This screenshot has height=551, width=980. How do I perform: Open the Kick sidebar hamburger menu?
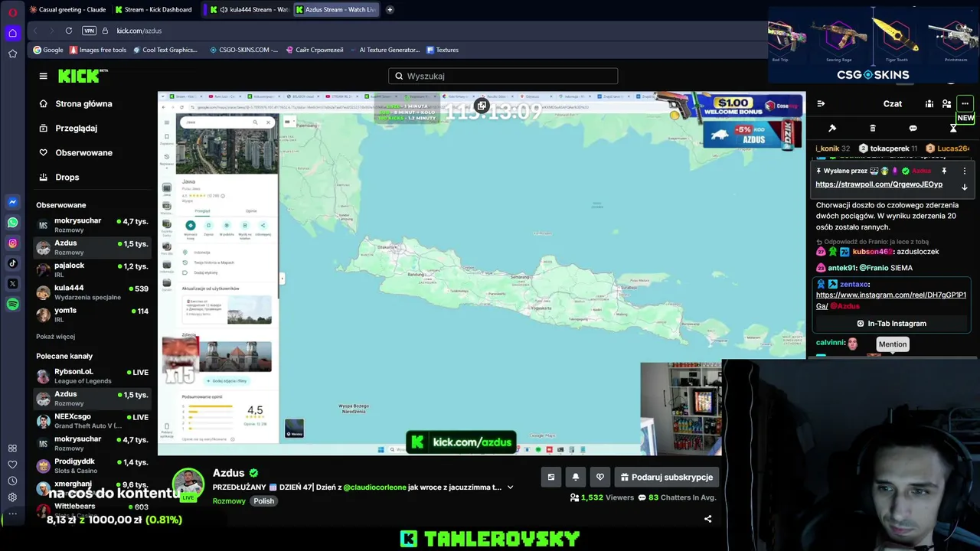[43, 76]
